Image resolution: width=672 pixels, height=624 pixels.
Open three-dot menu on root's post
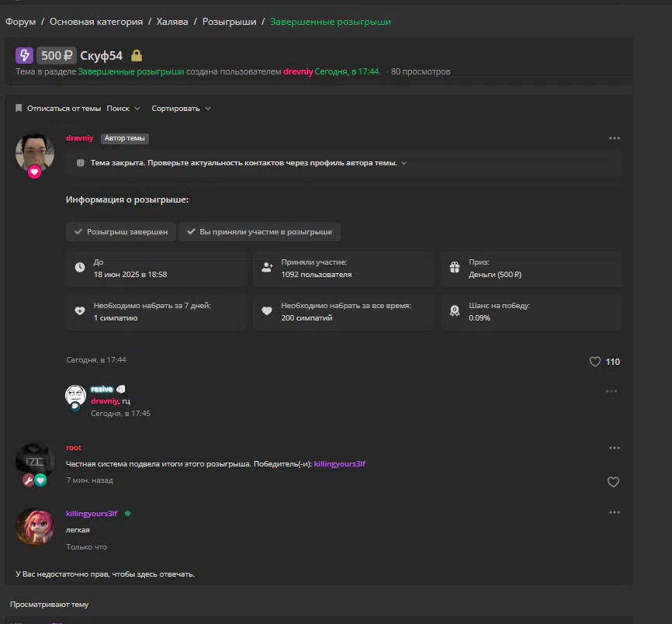[x=614, y=448]
